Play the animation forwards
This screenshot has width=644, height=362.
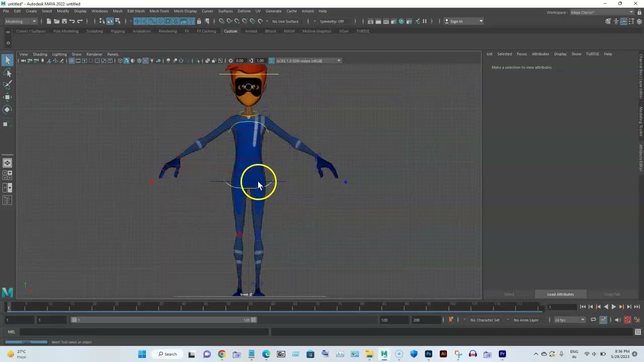pos(613,307)
